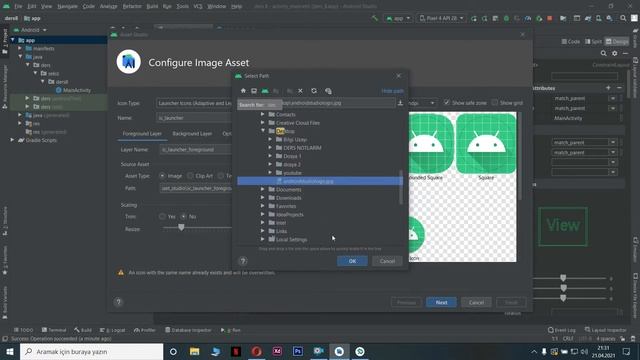The image size is (640, 360).
Task: Click Hide path link
Action: coord(392,91)
